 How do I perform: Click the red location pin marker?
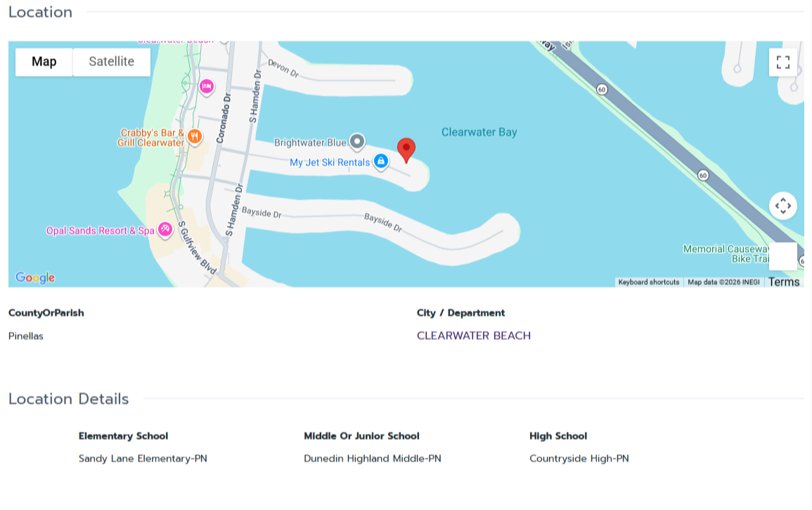point(406,150)
